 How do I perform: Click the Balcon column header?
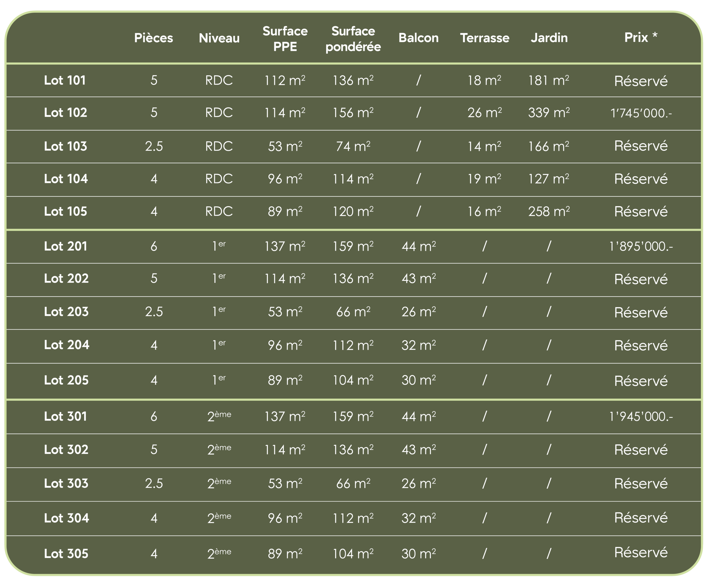click(x=419, y=38)
